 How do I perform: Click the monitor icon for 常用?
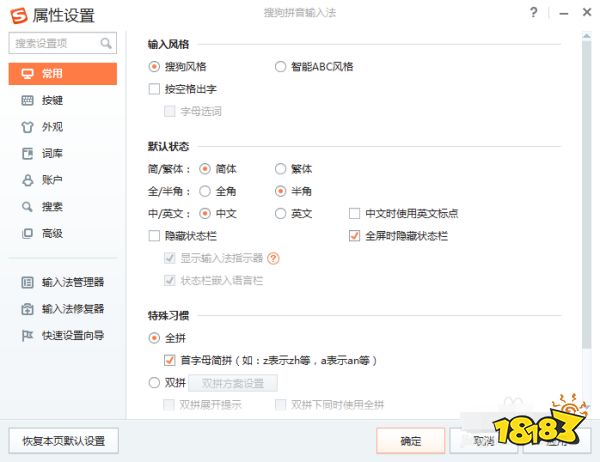[x=27, y=73]
